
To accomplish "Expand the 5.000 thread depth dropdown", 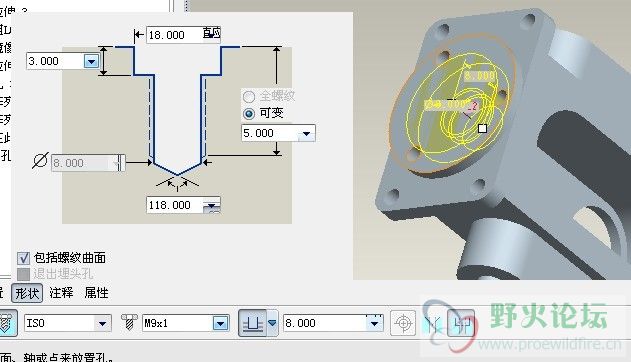I will (306, 134).
